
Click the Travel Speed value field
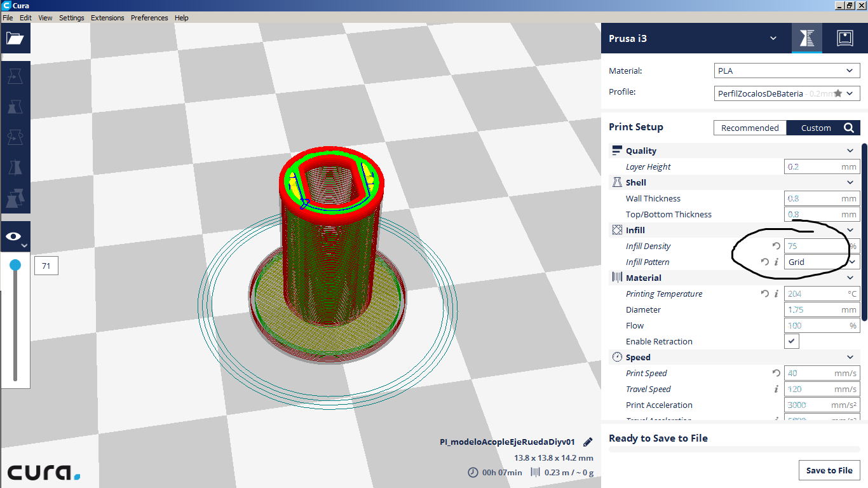[822, 389]
